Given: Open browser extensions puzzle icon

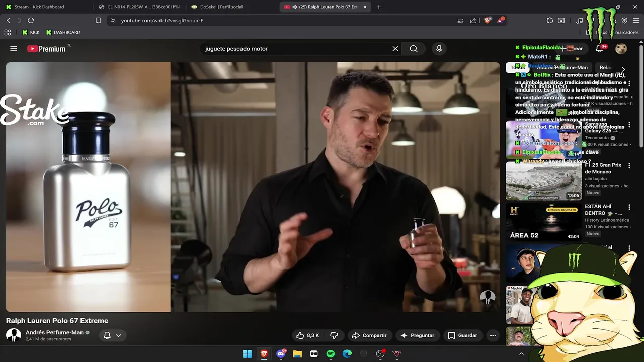Looking at the screenshot, I should pos(550,21).
